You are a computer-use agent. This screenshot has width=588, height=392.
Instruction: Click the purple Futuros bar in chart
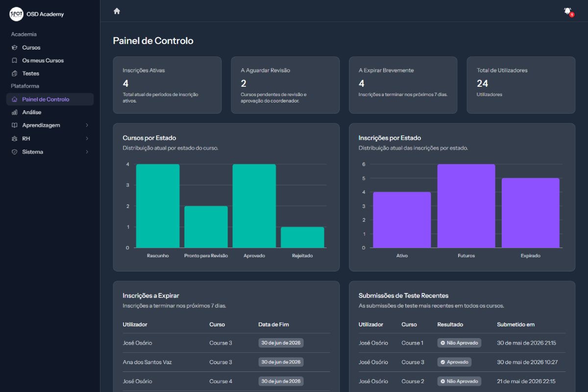coord(466,206)
